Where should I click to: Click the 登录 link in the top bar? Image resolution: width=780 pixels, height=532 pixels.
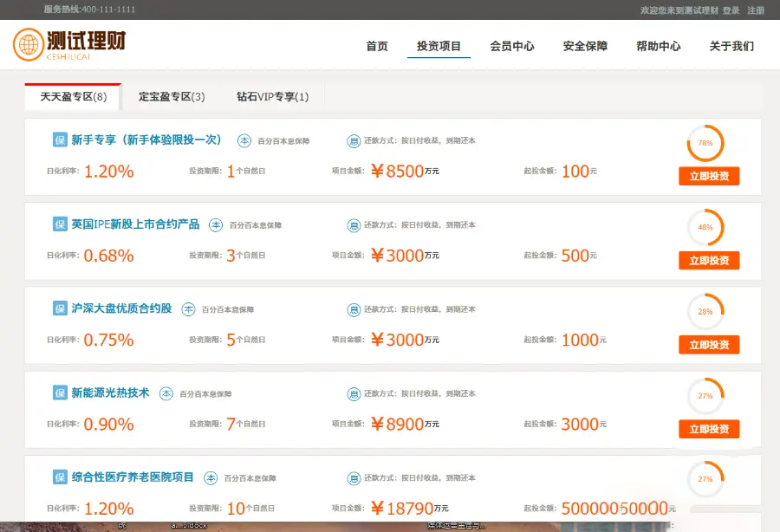tap(731, 10)
